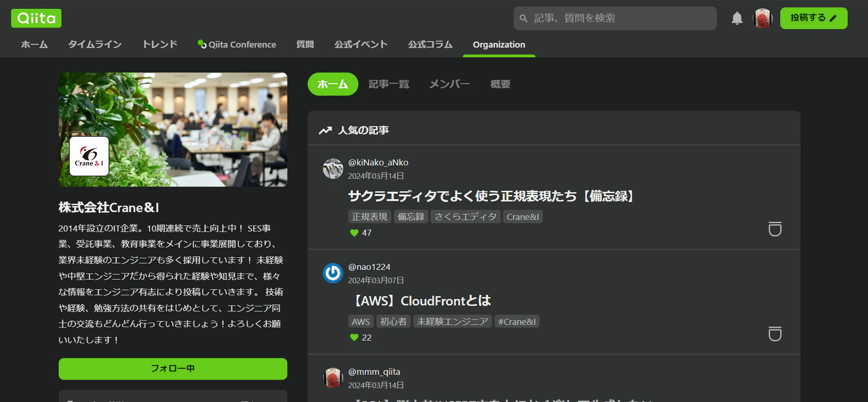Click the organization description paragraph
868x402 pixels.
click(171, 284)
